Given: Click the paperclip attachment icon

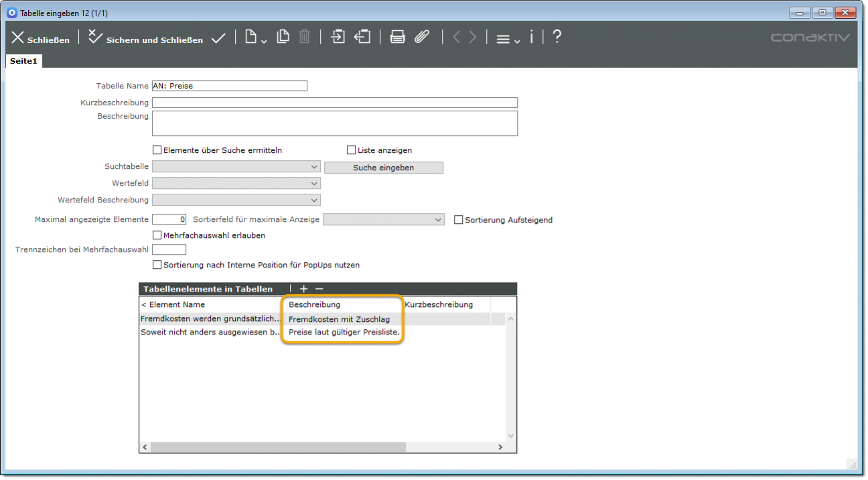Looking at the screenshot, I should click(x=421, y=38).
